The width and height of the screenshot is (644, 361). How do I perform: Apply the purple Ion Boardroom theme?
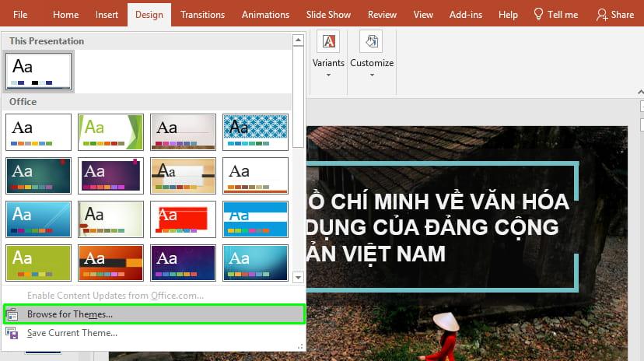[x=111, y=176]
